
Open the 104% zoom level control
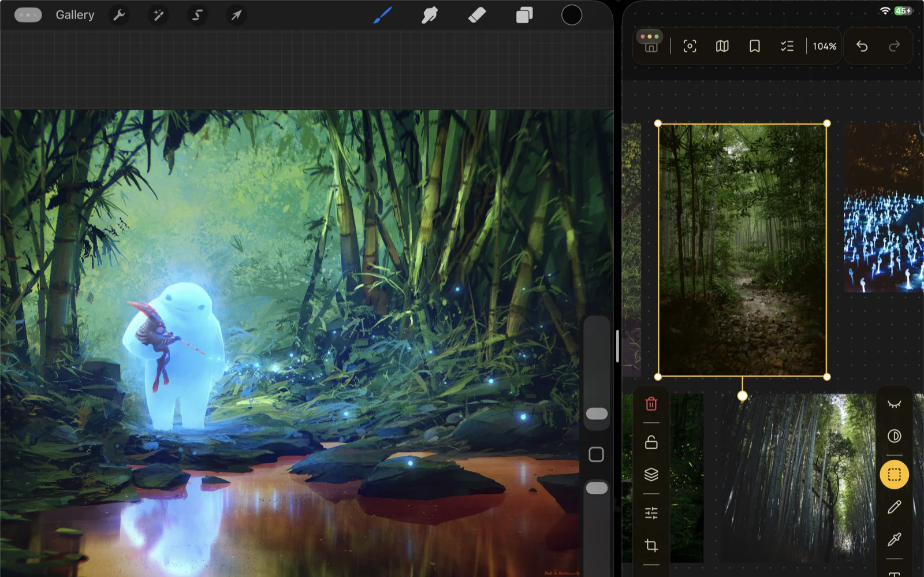click(x=824, y=46)
